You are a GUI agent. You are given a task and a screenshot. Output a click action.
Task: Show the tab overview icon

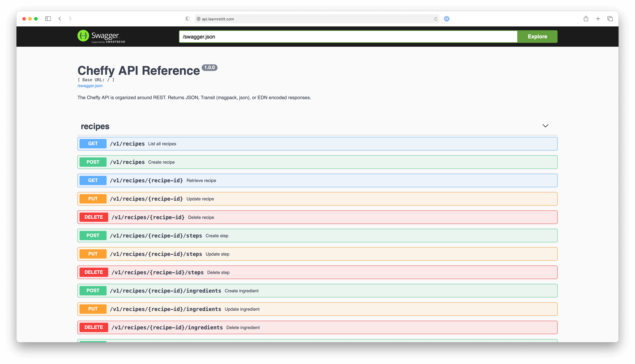pyautogui.click(x=610, y=19)
